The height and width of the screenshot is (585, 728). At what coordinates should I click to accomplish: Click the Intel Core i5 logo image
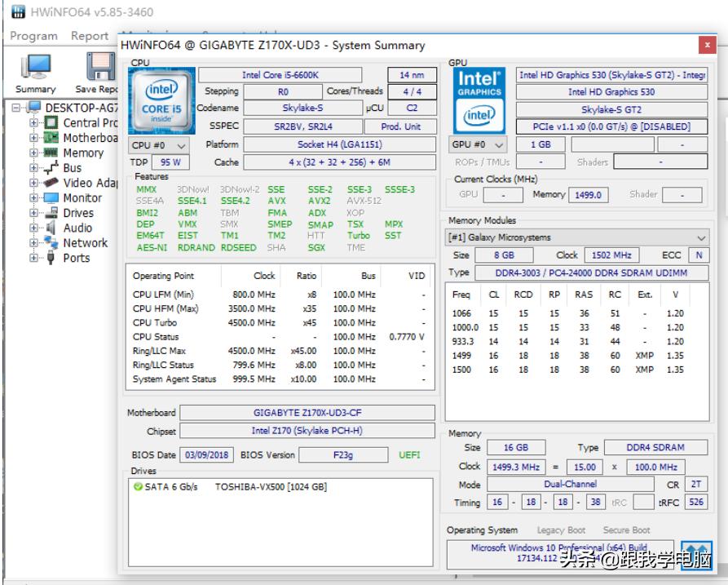[x=161, y=102]
